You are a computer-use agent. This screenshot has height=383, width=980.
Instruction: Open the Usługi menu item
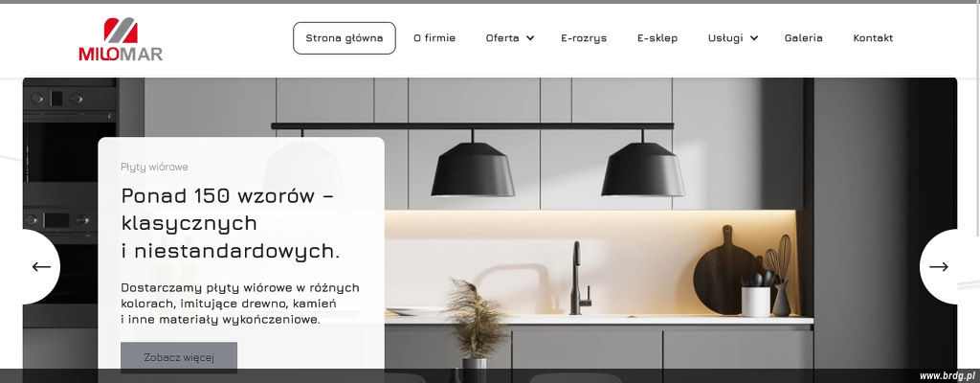[725, 38]
